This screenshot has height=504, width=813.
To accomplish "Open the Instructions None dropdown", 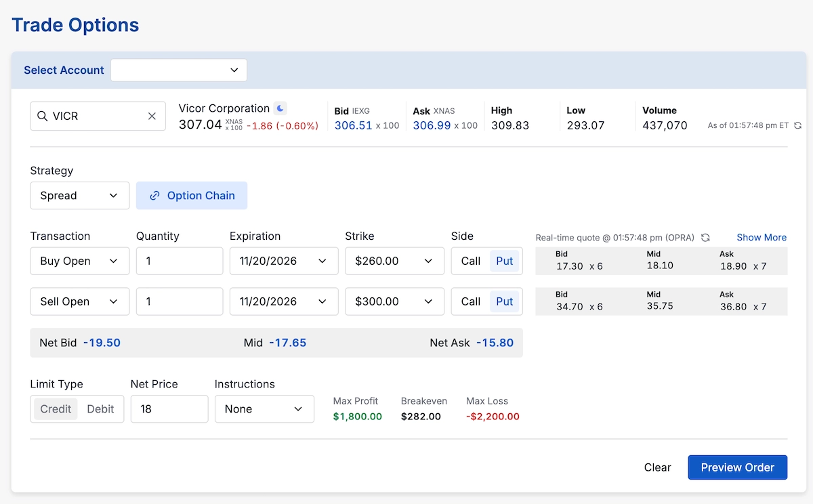I will point(264,409).
